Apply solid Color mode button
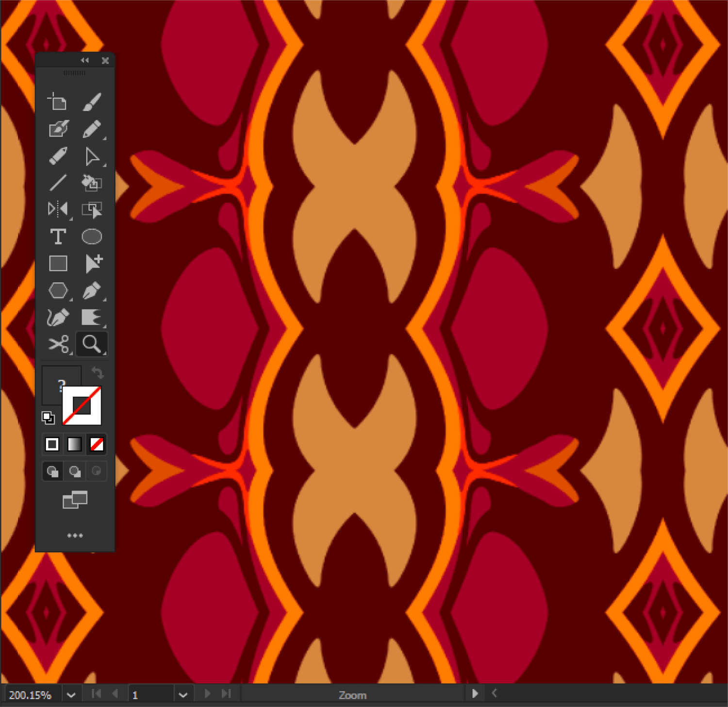The width and height of the screenshot is (728, 707). 52,444
